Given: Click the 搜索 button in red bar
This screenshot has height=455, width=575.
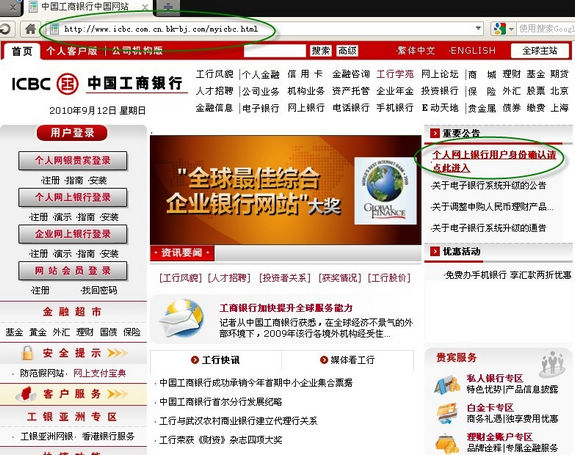Looking at the screenshot, I should coord(321,51).
